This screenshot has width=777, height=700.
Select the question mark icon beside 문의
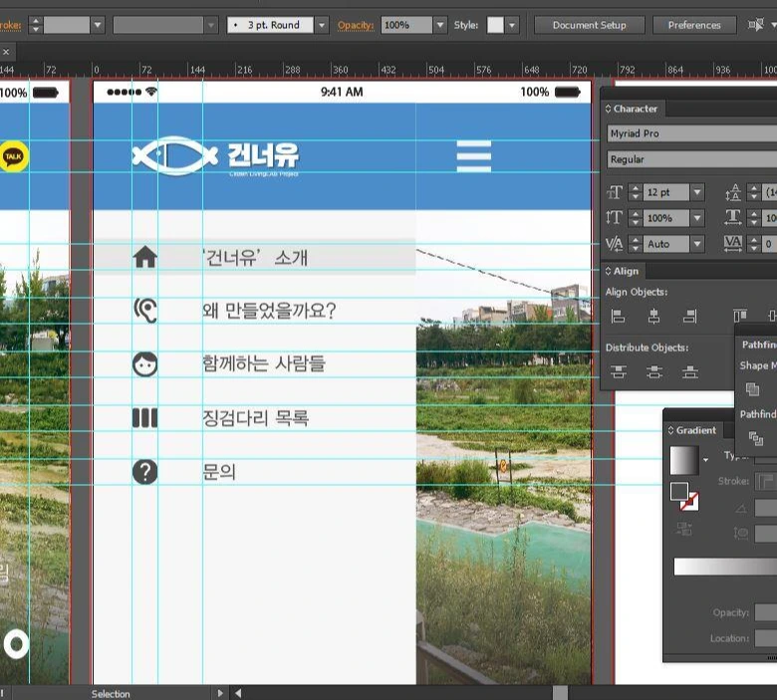tap(145, 472)
